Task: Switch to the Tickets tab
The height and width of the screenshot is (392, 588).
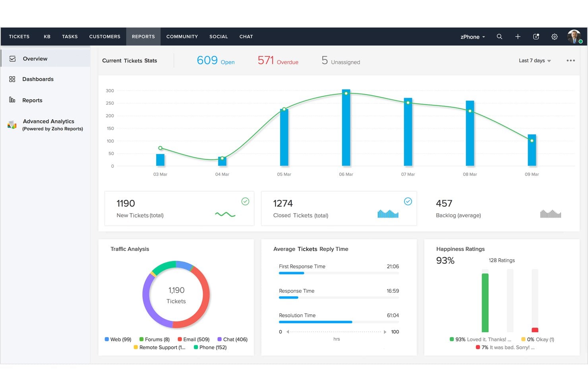Action: pos(19,37)
